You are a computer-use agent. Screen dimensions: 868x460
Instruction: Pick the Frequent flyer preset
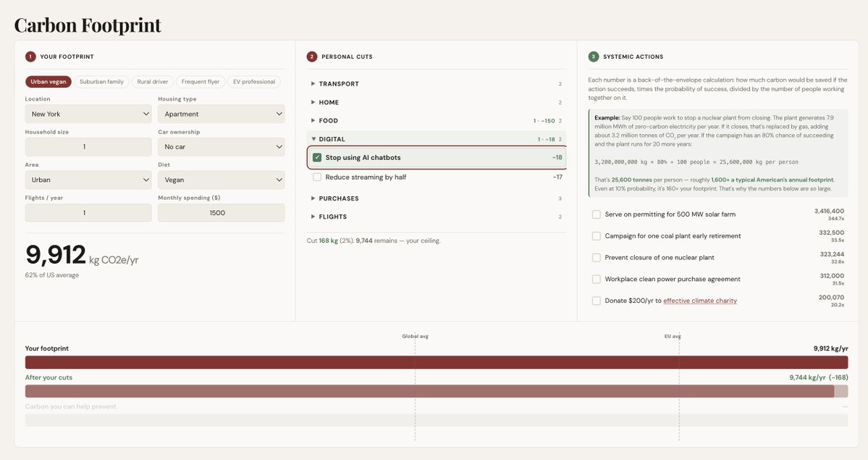click(x=201, y=81)
